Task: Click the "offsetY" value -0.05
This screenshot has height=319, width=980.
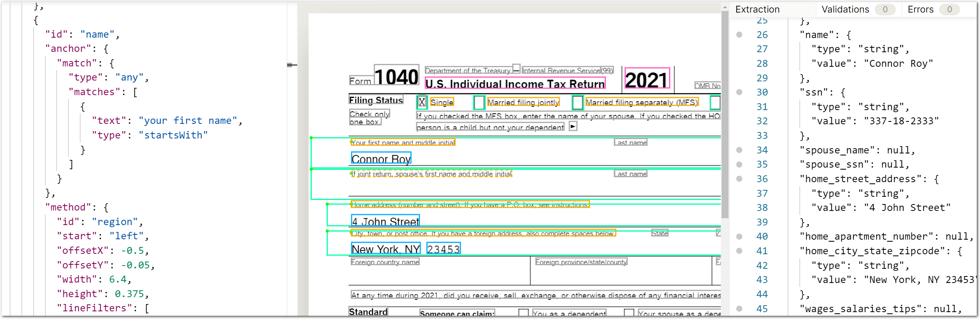Action: click(x=135, y=265)
